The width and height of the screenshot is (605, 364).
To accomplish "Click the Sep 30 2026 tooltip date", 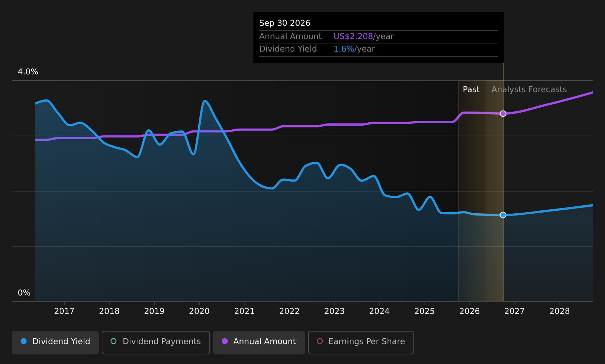I will [285, 23].
